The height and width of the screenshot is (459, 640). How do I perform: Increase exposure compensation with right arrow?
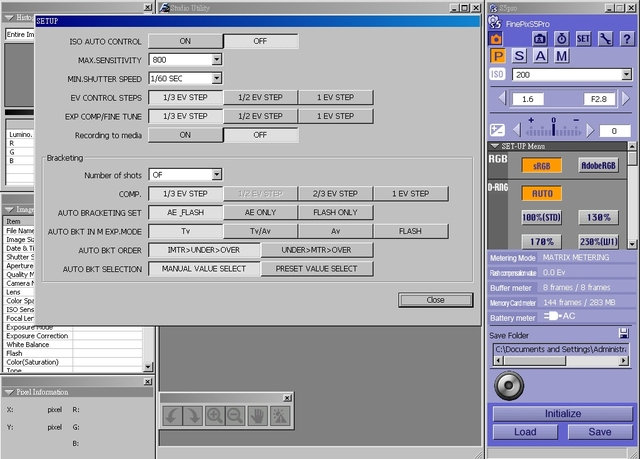click(590, 130)
